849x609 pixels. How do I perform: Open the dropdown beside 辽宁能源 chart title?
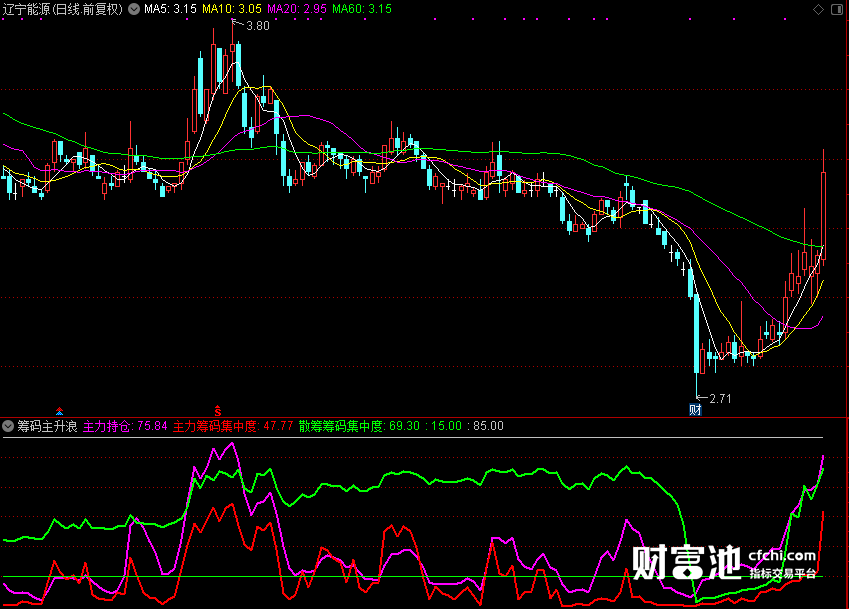[x=134, y=9]
